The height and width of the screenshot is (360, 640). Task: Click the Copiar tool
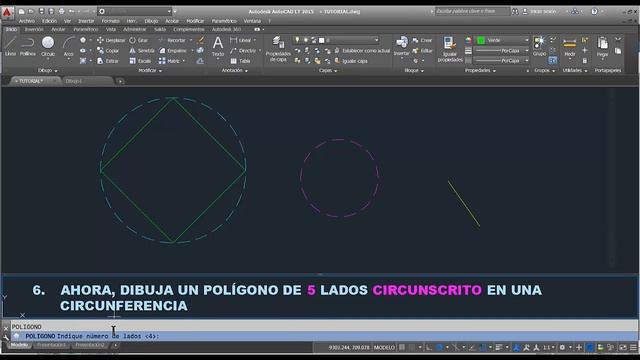pos(108,51)
